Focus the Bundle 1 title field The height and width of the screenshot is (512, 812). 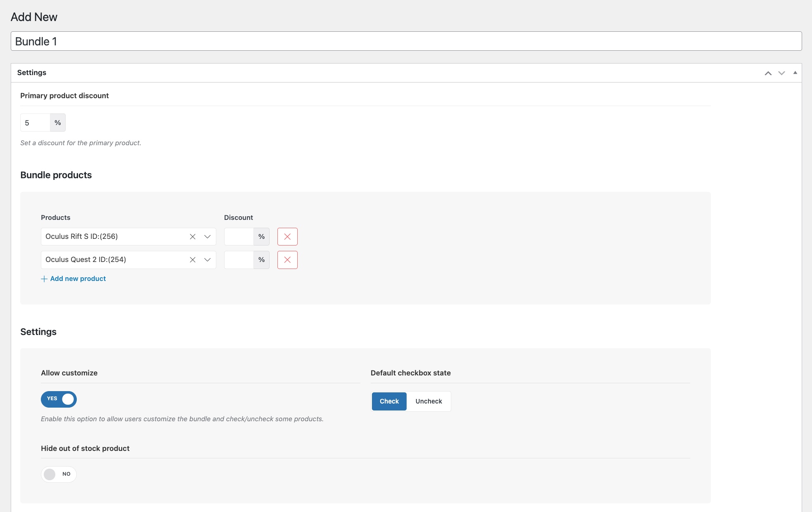(x=406, y=41)
